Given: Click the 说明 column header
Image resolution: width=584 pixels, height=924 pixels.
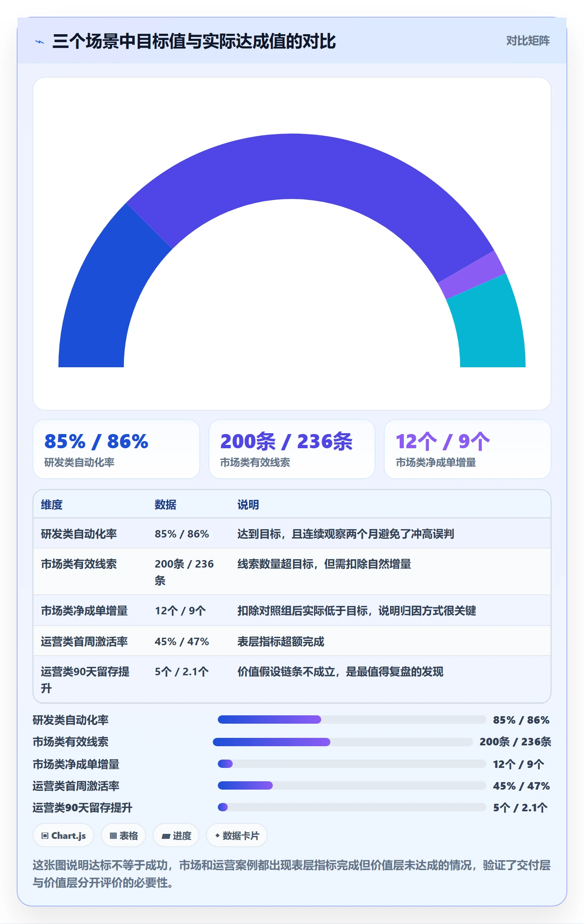Looking at the screenshot, I should tap(248, 505).
